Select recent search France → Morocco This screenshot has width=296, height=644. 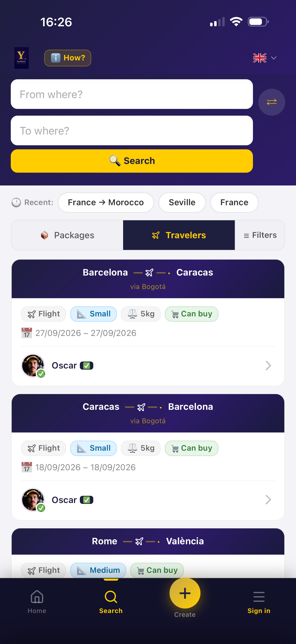tap(106, 202)
